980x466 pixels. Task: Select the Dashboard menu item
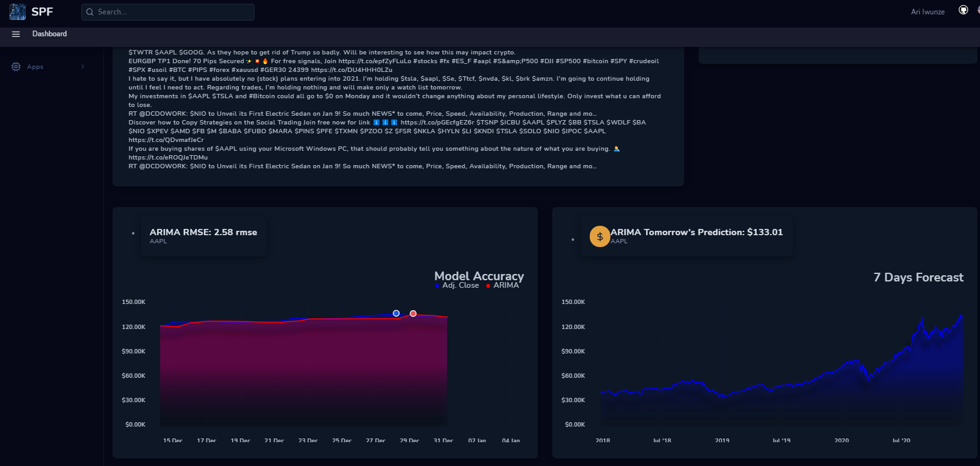tap(49, 34)
